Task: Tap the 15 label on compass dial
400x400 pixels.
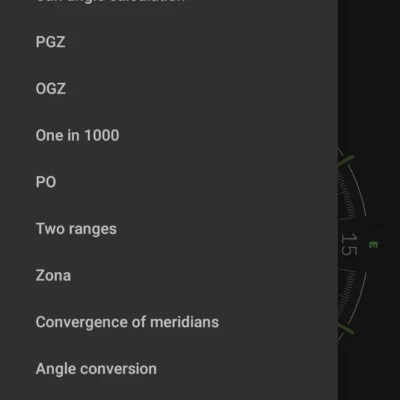Action: pyautogui.click(x=349, y=244)
